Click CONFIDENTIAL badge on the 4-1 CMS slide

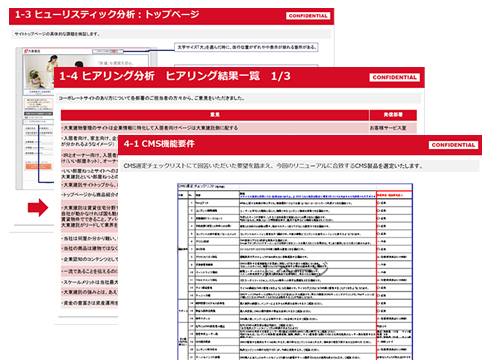click(453, 145)
